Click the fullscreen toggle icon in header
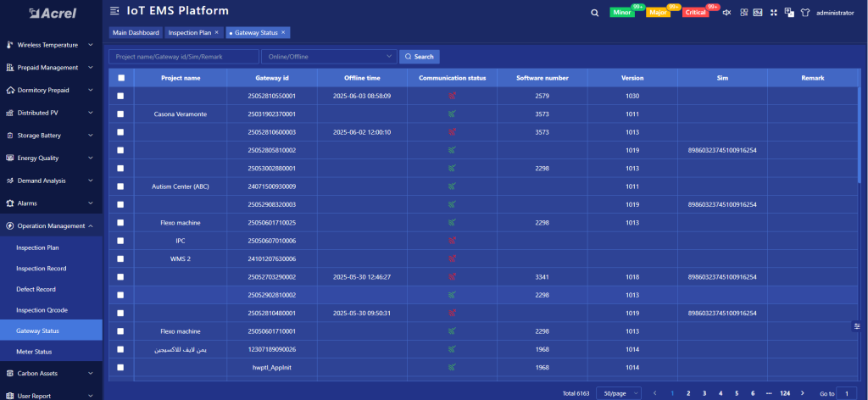This screenshot has width=868, height=400. [773, 12]
